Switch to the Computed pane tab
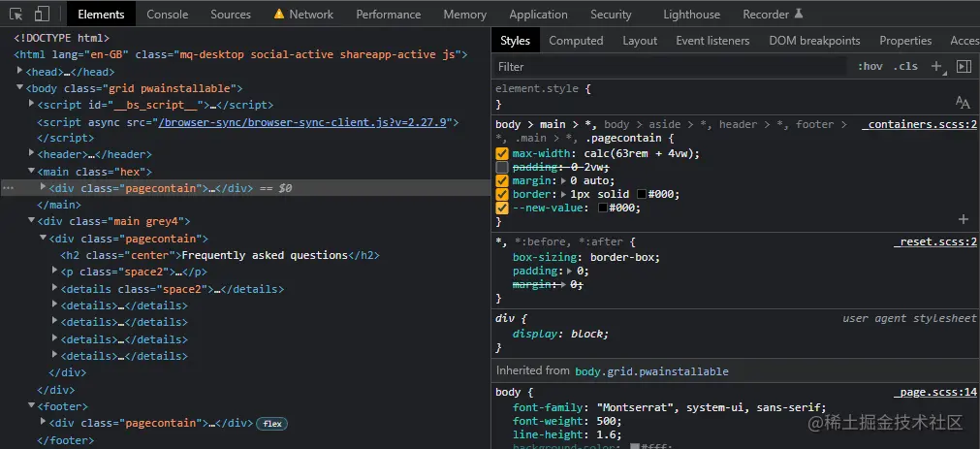The image size is (980, 449). pyautogui.click(x=576, y=41)
